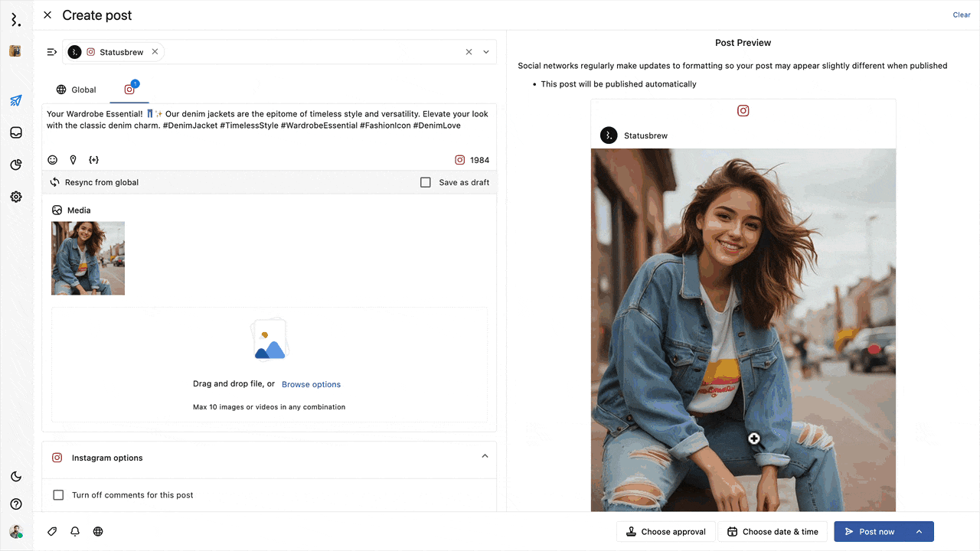
Task: Expand the profile selector dropdown
Action: coord(486,52)
